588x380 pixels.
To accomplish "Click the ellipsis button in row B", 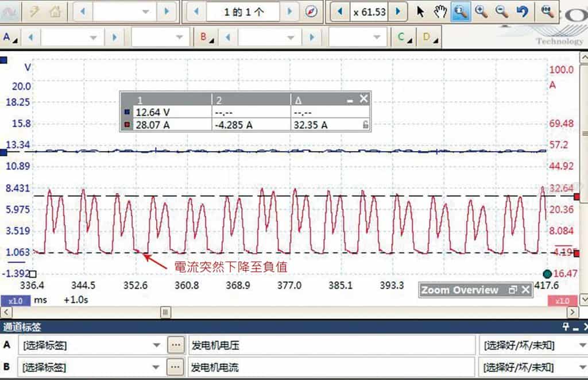I will tap(175, 367).
